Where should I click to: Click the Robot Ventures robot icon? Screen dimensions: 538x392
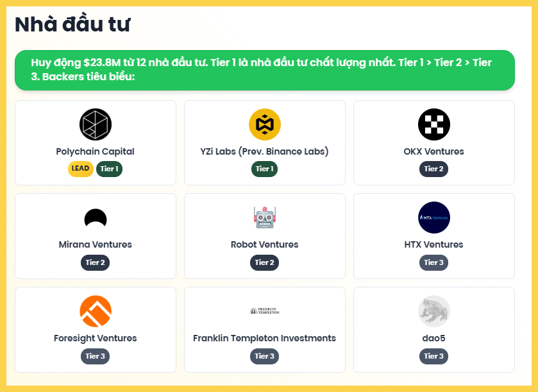(x=264, y=217)
